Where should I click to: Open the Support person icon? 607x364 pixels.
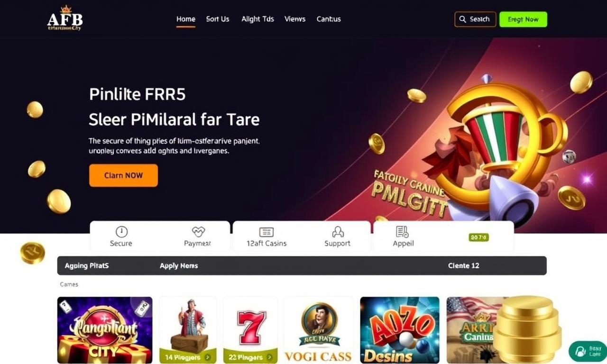338,232
